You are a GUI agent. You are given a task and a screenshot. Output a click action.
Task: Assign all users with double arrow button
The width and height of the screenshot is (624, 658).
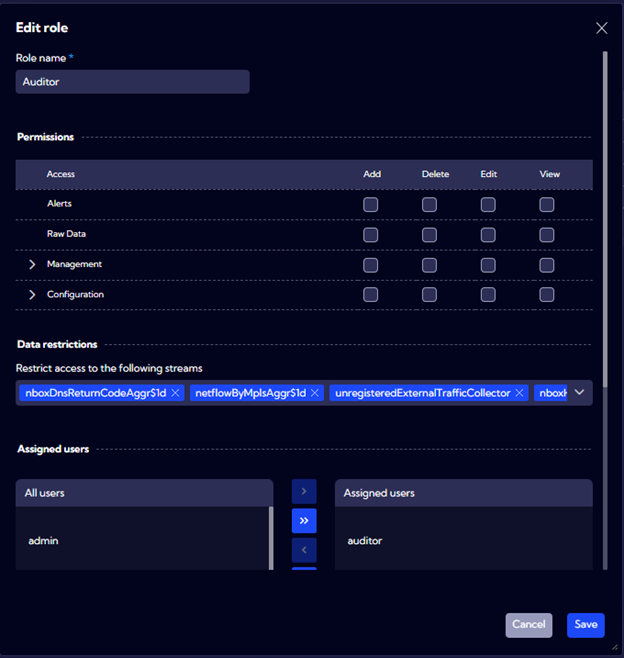(x=304, y=520)
